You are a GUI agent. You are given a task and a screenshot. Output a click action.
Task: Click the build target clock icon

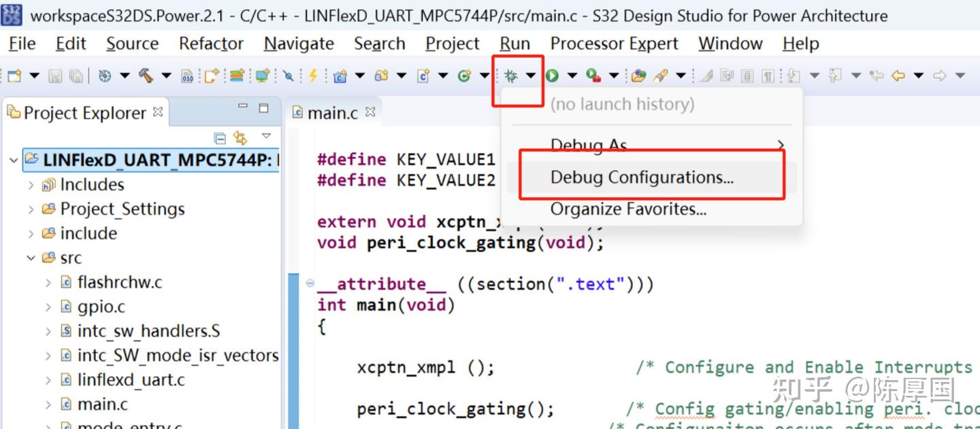click(104, 75)
